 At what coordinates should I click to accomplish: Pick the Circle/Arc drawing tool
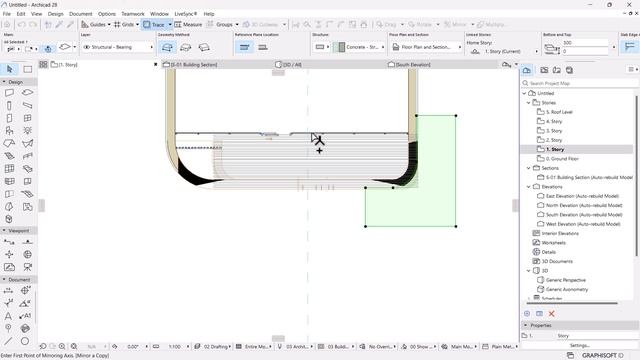pyautogui.click(x=25, y=341)
